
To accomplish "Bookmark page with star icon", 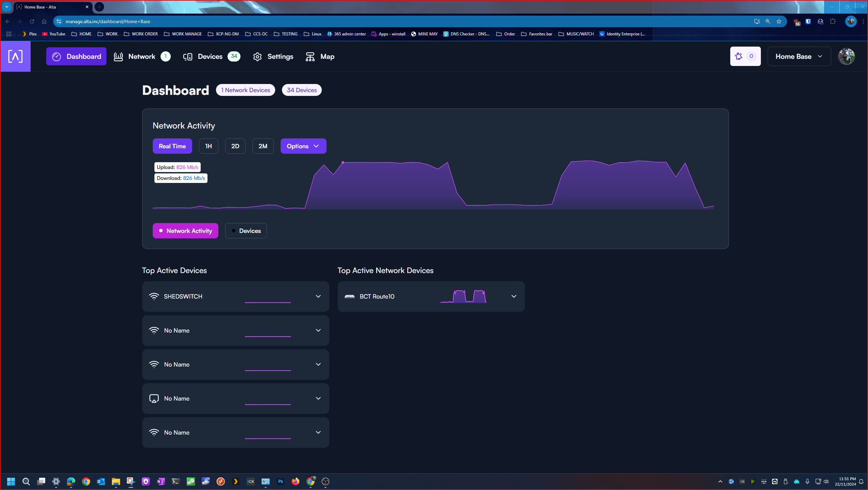I will point(779,21).
